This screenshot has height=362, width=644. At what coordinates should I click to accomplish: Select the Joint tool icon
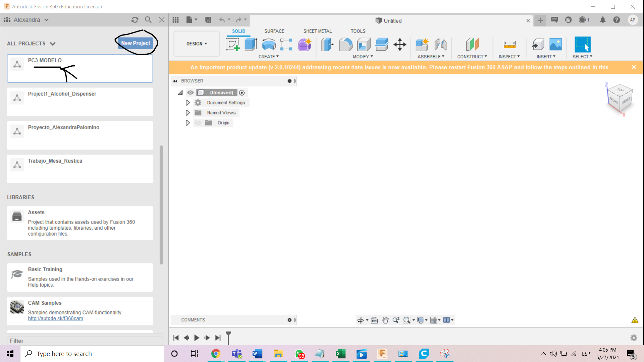pos(440,44)
